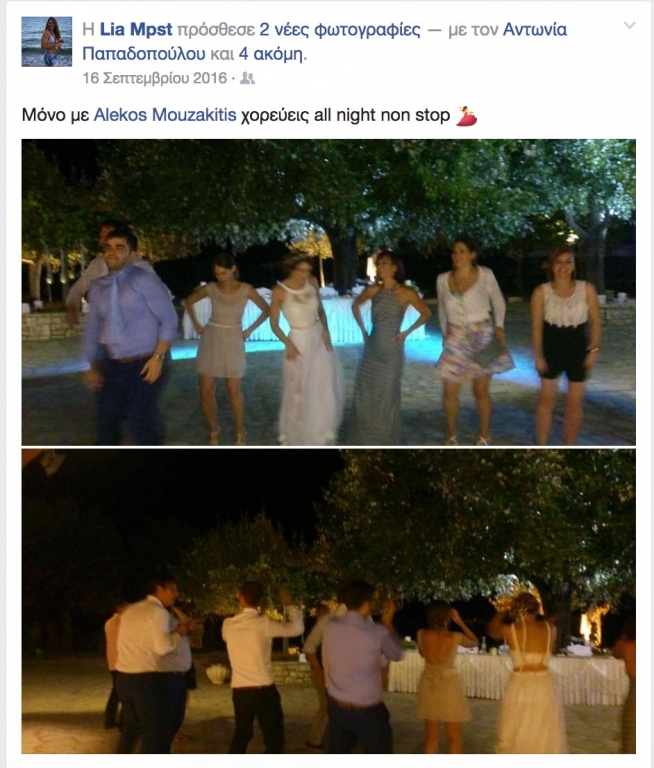This screenshot has width=654, height=768.
Task: Open Αντωνία Παπαδοπούλου's tagged profile
Action: click(324, 42)
